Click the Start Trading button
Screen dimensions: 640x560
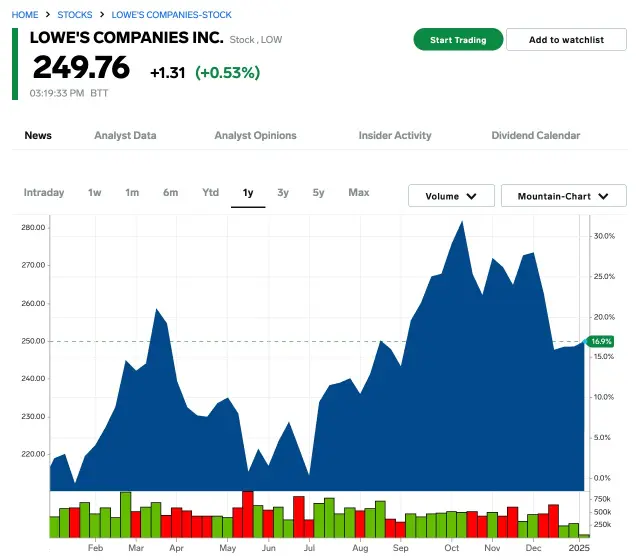click(x=458, y=40)
